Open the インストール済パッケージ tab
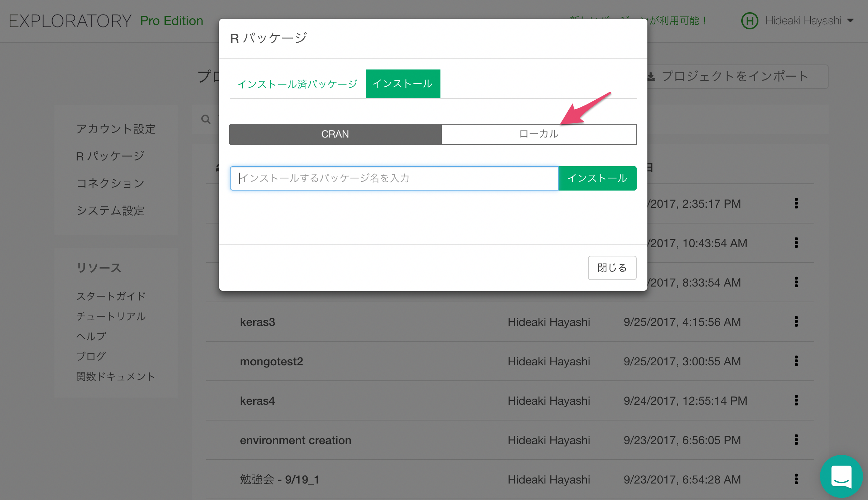 pos(297,84)
